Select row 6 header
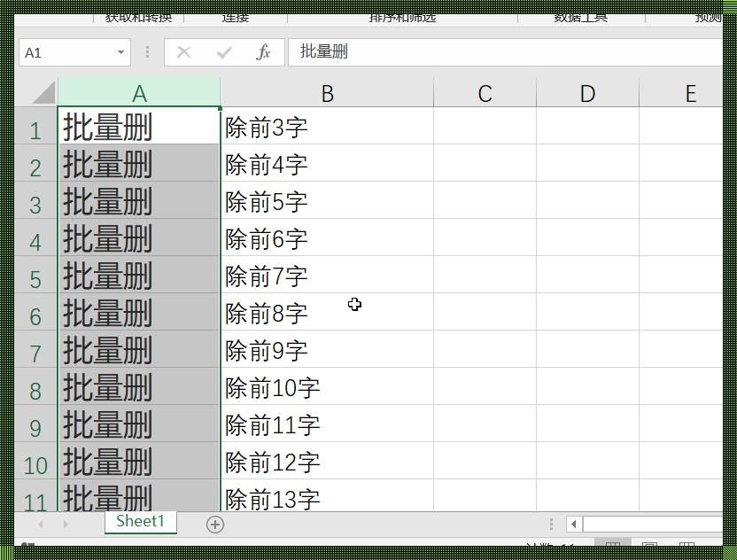The image size is (737, 560). (35, 312)
